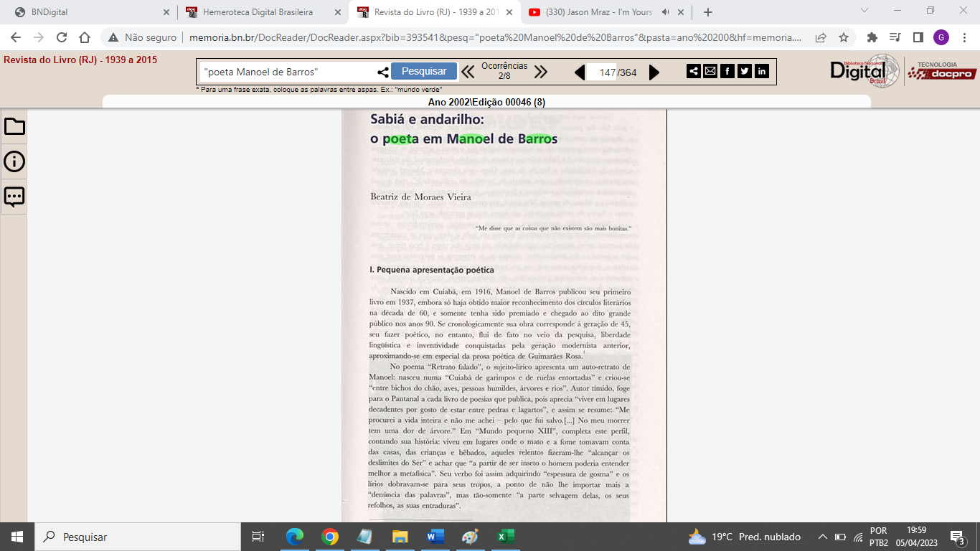Mute the Jason Mraz tab audio icon
This screenshot has width=980, height=551.
coord(666,12)
